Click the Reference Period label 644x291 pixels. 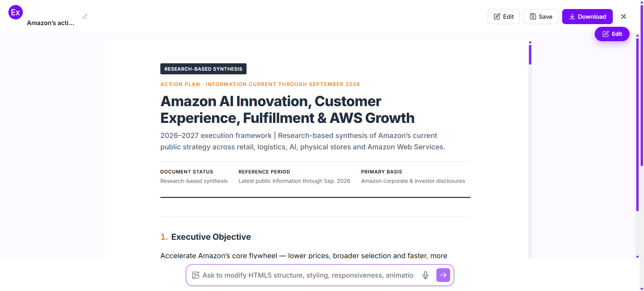264,172
